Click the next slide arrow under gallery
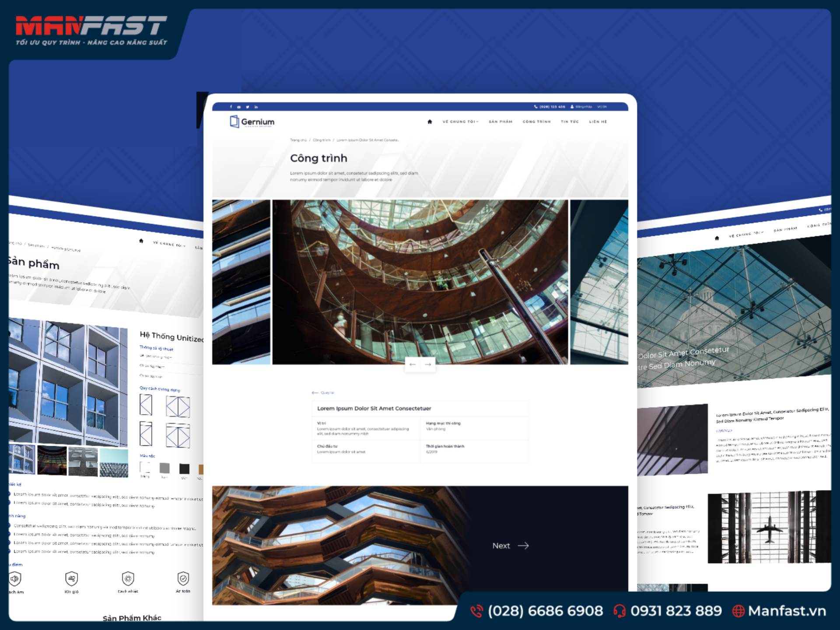This screenshot has height=630, width=840. coord(428,364)
